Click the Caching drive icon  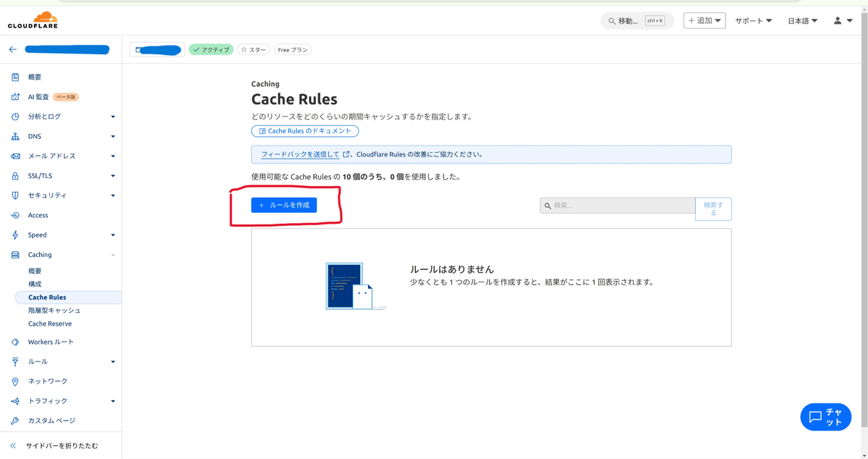pyautogui.click(x=15, y=255)
